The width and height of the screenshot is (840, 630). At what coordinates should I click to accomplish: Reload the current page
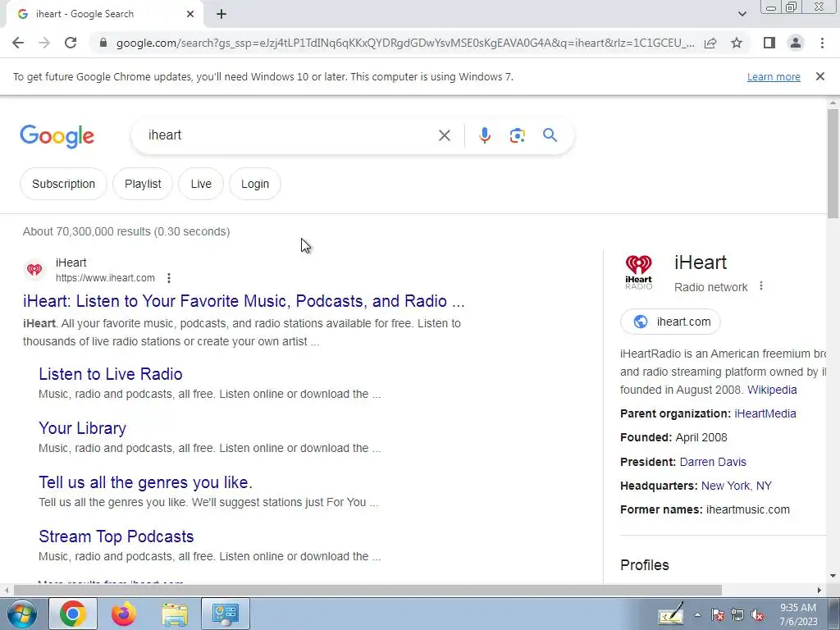tap(71, 43)
